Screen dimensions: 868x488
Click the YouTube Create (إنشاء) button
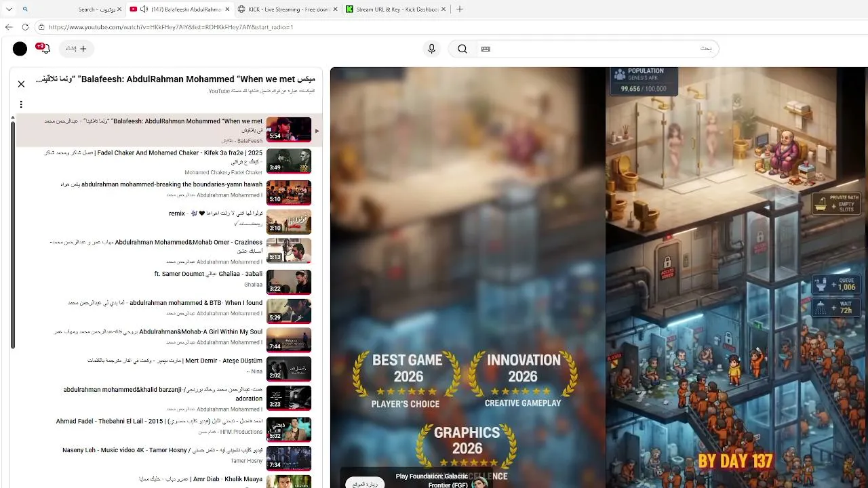tap(77, 49)
